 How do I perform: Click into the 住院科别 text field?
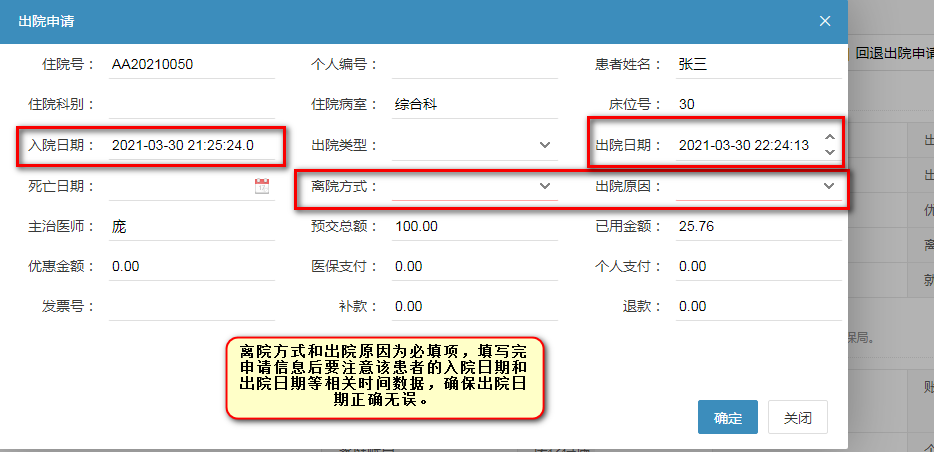pyautogui.click(x=190, y=105)
